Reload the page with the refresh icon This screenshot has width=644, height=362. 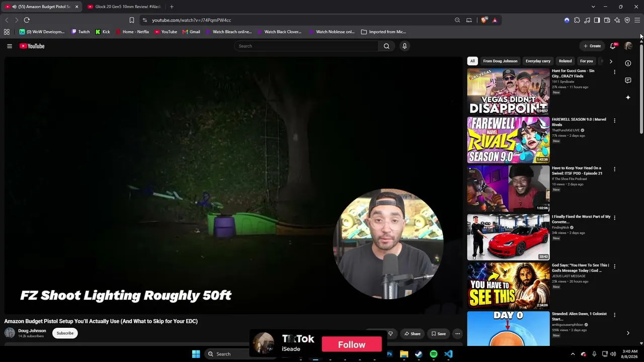pos(27,20)
